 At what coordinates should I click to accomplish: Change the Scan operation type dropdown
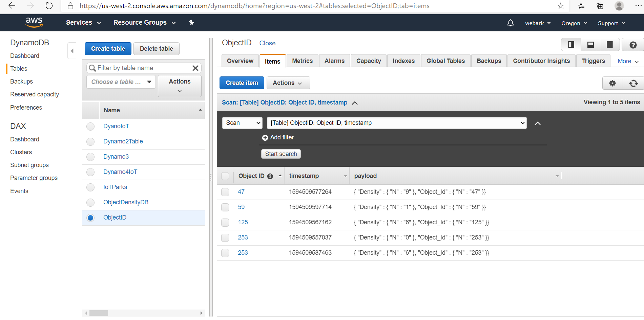click(243, 123)
